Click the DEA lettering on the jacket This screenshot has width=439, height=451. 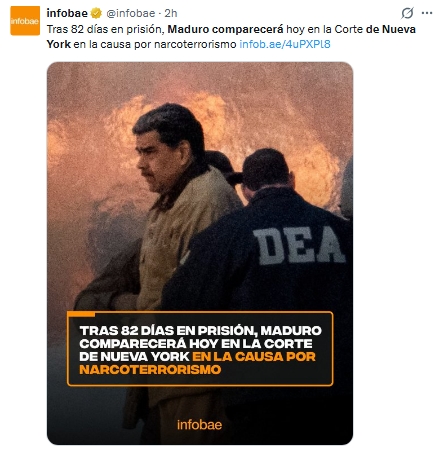click(x=299, y=246)
